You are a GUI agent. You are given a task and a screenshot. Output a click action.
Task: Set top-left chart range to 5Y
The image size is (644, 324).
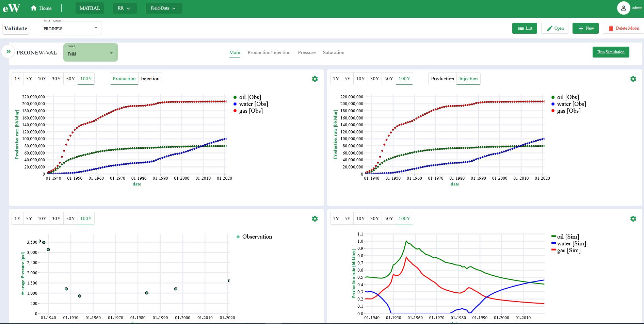[29, 79]
